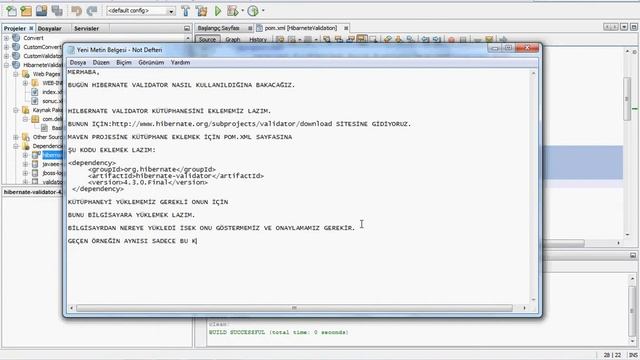Click the red Start Macro Recording icon
This screenshot has width=640, height=360.
pos(451,40)
